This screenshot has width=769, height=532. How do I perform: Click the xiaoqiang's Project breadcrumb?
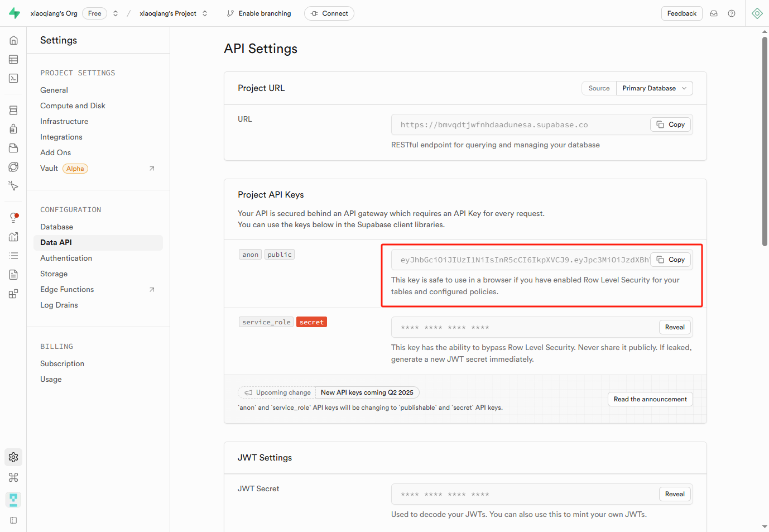168,13
